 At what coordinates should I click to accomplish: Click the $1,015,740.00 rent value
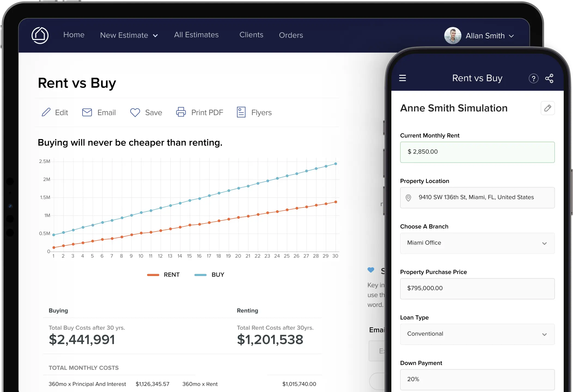[x=299, y=384]
